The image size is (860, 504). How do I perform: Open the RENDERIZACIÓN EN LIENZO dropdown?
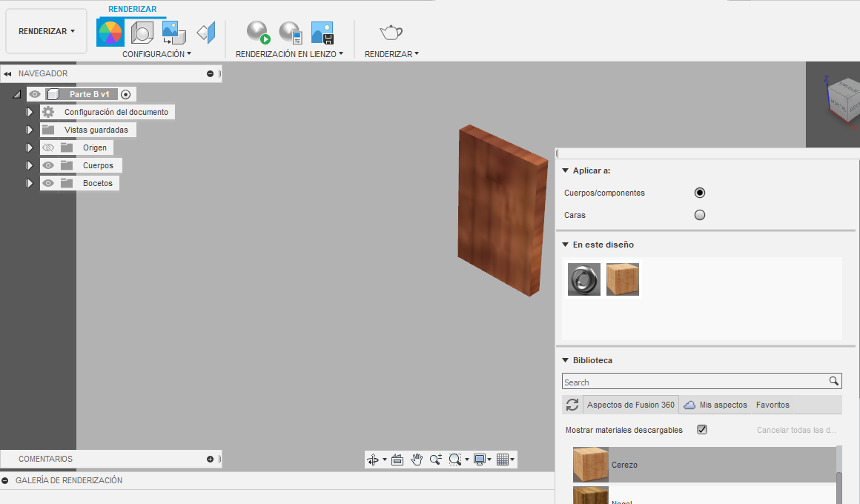point(290,54)
